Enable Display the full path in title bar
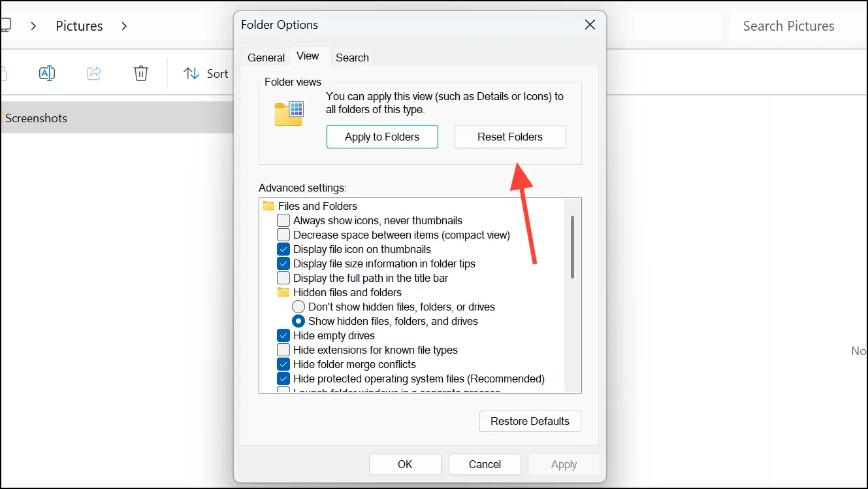Viewport: 868px width, 489px height. tap(283, 278)
